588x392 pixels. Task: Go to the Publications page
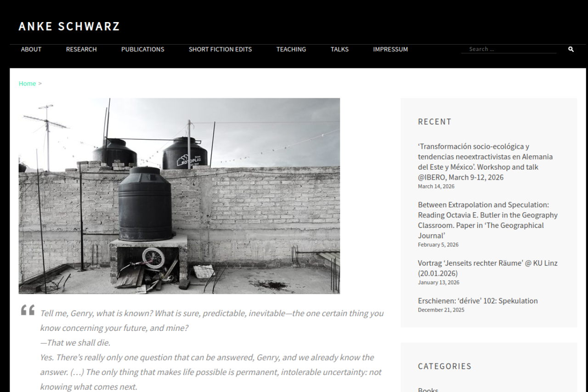point(143,49)
